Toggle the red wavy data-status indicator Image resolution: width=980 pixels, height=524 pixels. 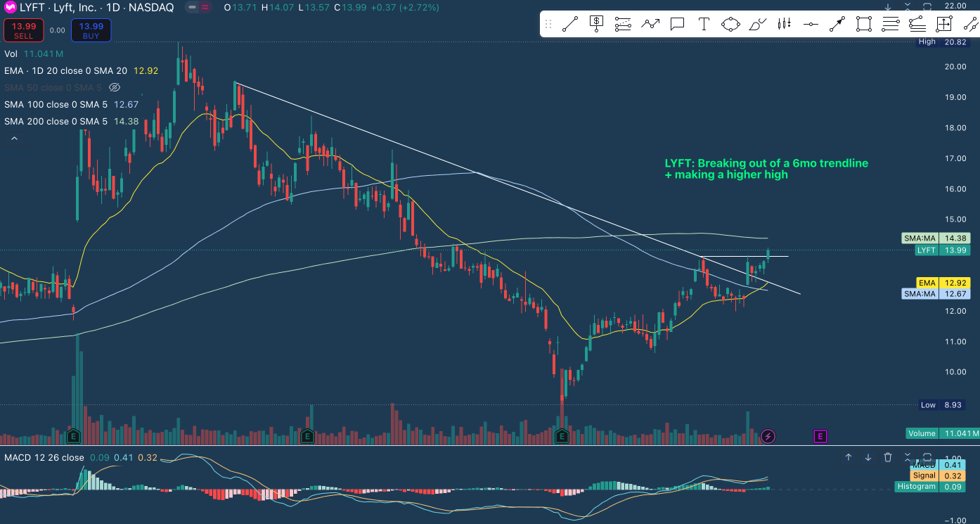[x=205, y=8]
